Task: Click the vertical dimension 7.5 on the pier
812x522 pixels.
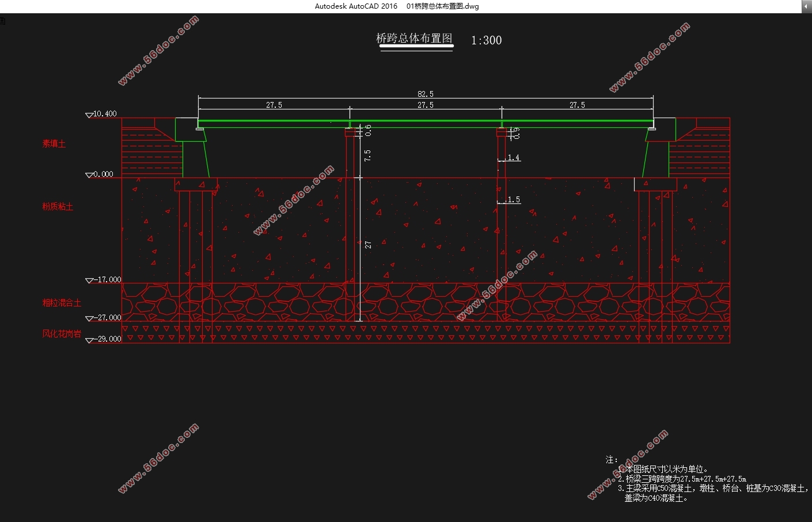Action: pos(367,155)
